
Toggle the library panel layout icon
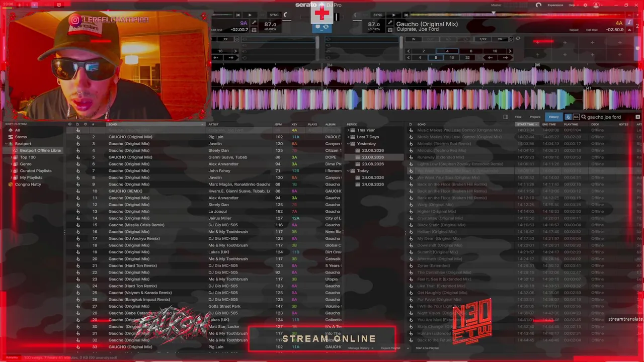click(506, 117)
